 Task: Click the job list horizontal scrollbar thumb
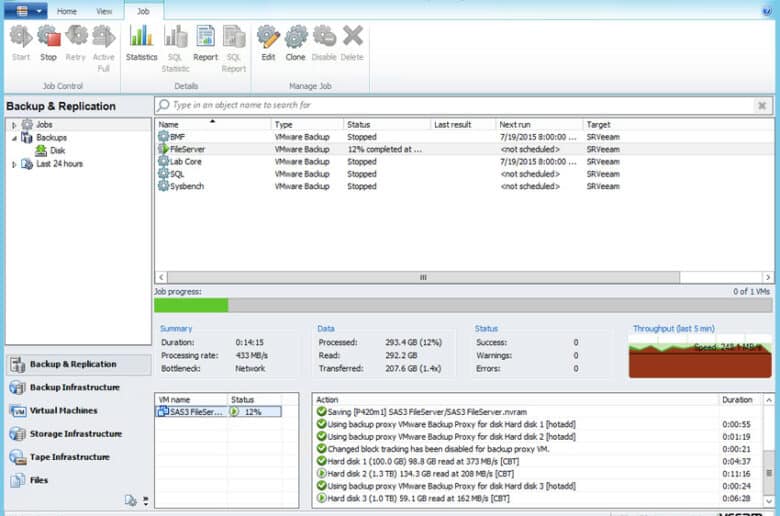tap(423, 277)
